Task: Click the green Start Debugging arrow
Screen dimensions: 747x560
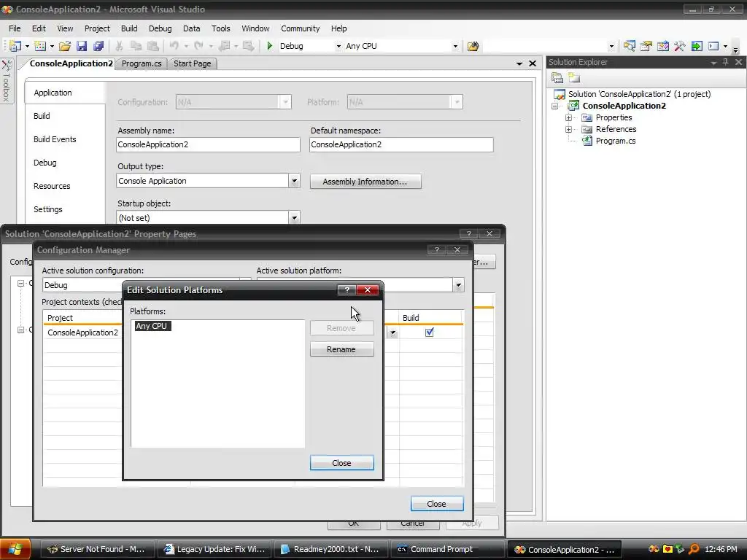Action: (x=270, y=46)
